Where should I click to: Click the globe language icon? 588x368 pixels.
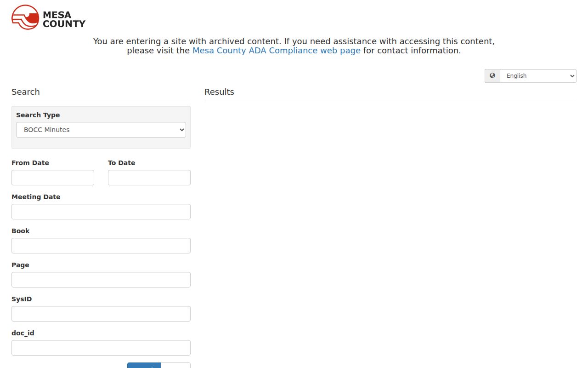click(x=492, y=76)
